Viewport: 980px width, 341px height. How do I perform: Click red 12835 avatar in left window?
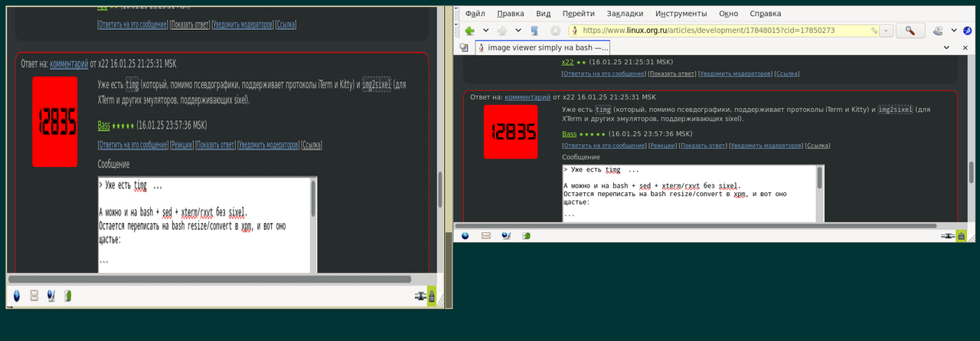point(54,121)
